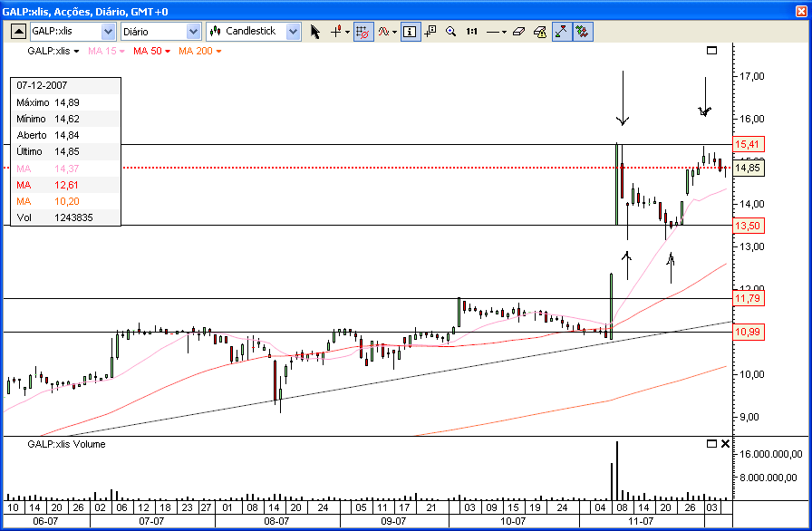This screenshot has height=531, width=812.
Task: Open the GALP:xlis symbol dropdown
Action: (x=108, y=32)
